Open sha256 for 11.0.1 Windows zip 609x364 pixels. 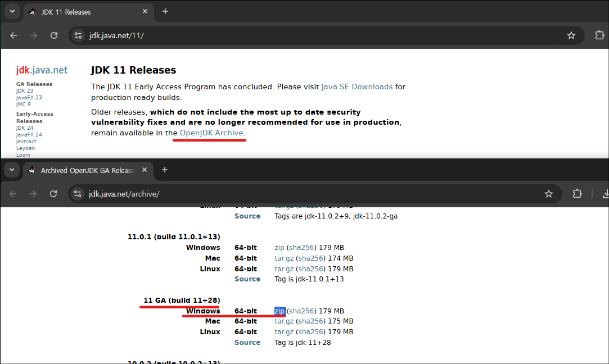tap(302, 248)
